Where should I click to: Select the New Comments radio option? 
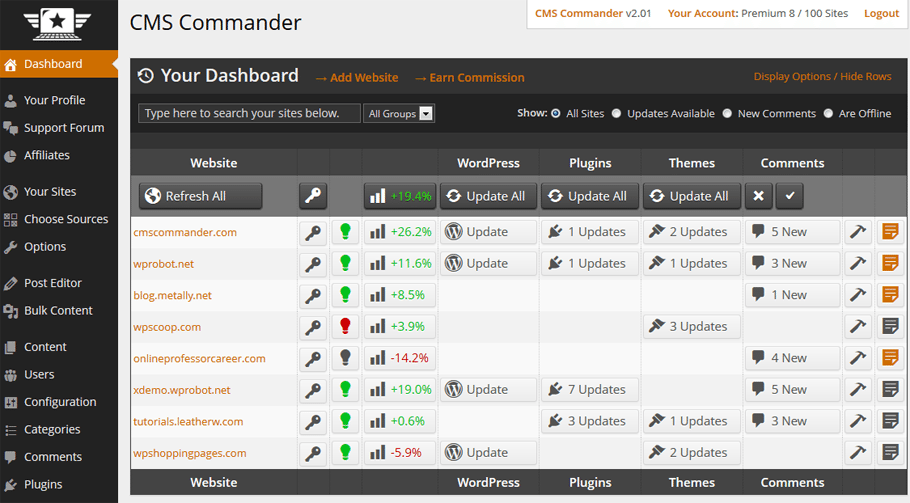click(x=727, y=114)
